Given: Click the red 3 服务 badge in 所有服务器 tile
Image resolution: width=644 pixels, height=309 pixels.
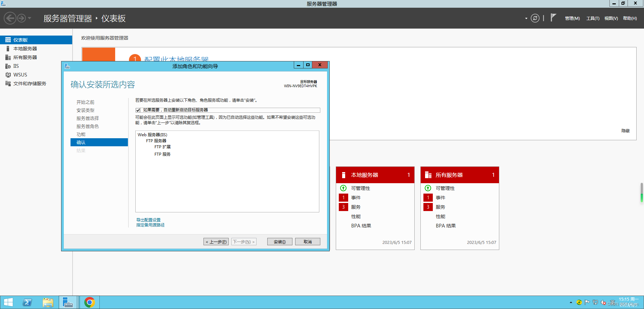Looking at the screenshot, I should point(428,207).
